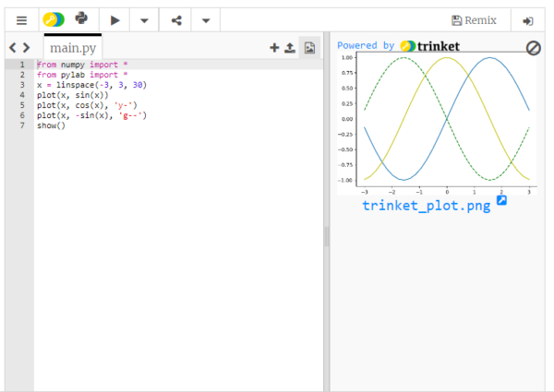
Task: Click the share icon
Action: tap(176, 20)
